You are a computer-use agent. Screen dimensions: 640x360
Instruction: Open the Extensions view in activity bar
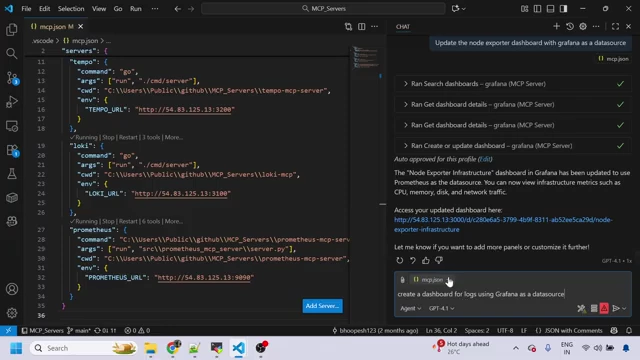[12, 150]
